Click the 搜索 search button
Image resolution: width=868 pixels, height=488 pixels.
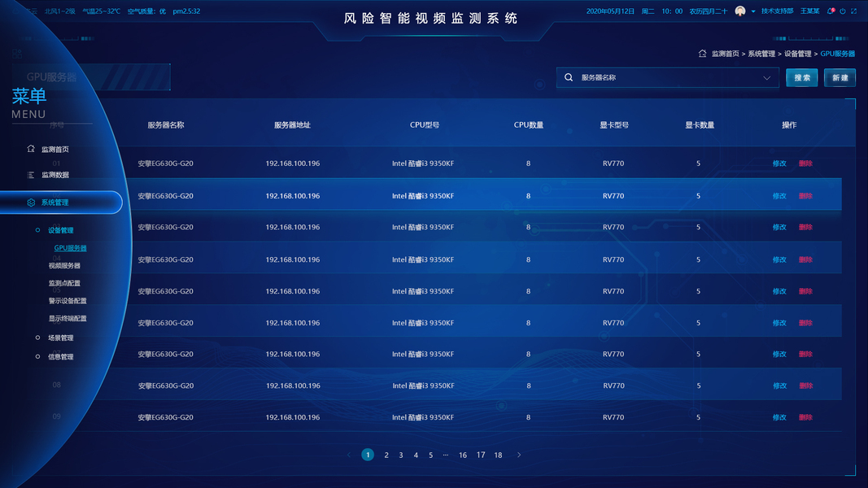coord(801,78)
